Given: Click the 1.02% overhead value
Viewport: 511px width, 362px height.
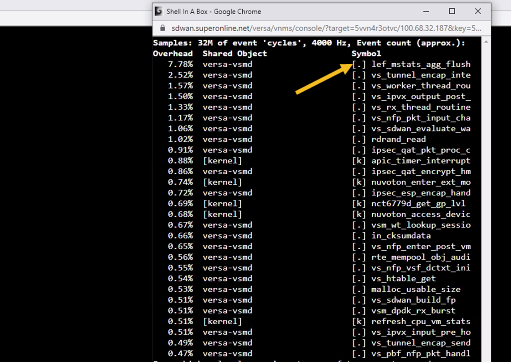Looking at the screenshot, I should [180, 139].
